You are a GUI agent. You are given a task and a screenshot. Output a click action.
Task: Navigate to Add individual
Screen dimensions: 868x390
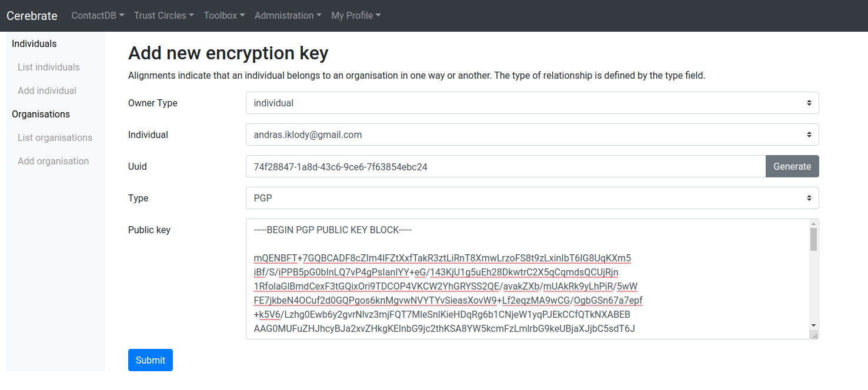pos(46,90)
